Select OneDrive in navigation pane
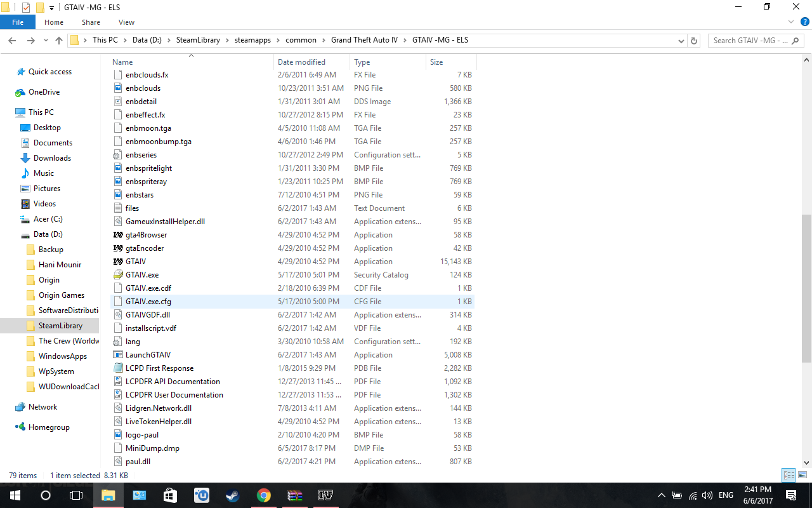Screen dimensions: 812x508 point(44,92)
